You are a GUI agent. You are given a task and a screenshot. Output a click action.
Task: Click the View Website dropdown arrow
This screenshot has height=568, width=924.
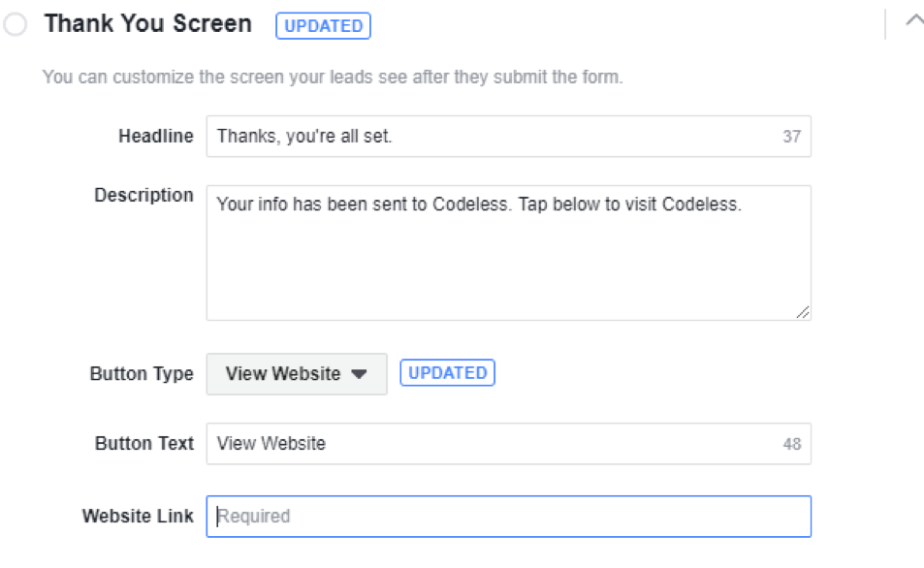click(x=359, y=374)
